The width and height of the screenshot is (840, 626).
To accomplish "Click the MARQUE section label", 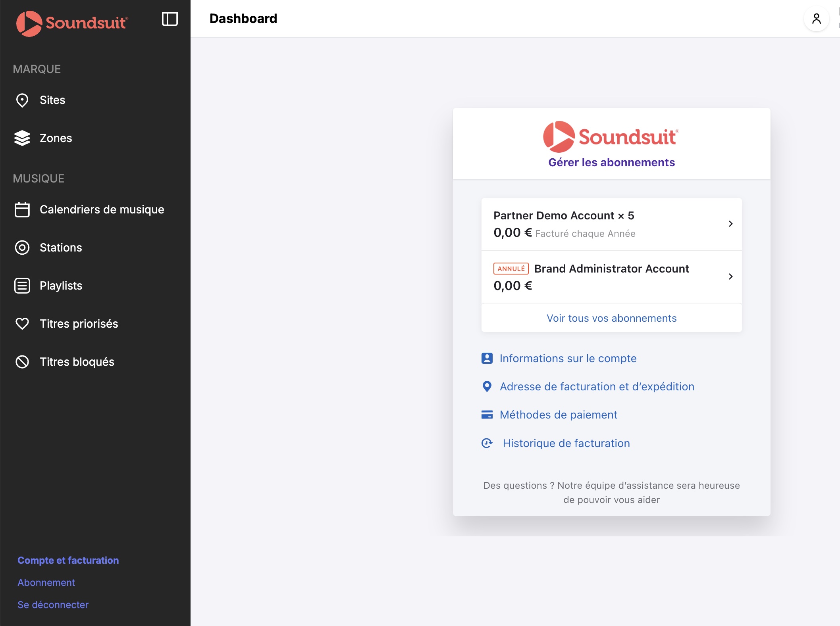I will 37,69.
